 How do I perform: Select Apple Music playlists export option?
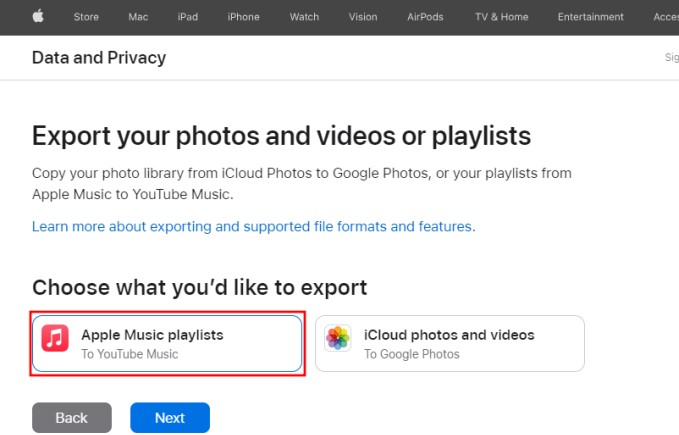coord(167,344)
